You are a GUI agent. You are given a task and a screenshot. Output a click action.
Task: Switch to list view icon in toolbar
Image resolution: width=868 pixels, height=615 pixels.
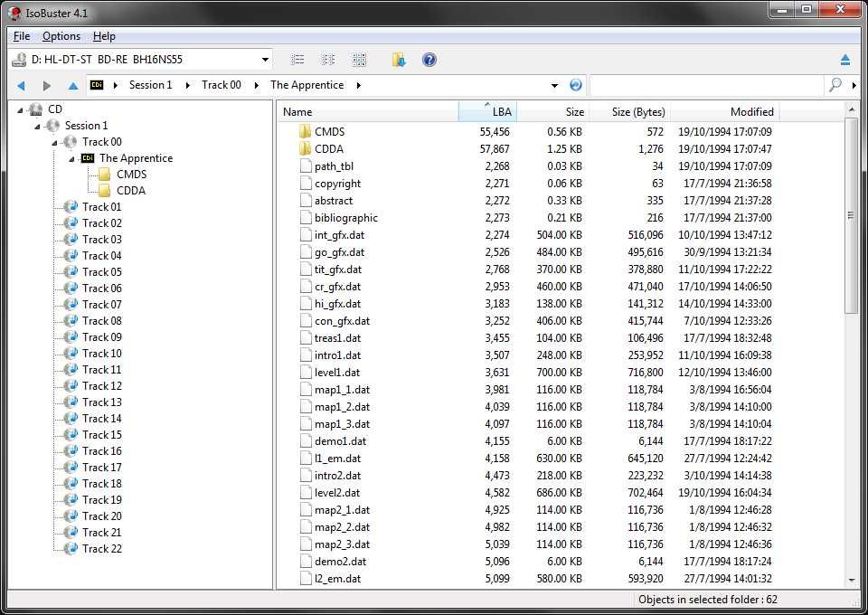(297, 59)
